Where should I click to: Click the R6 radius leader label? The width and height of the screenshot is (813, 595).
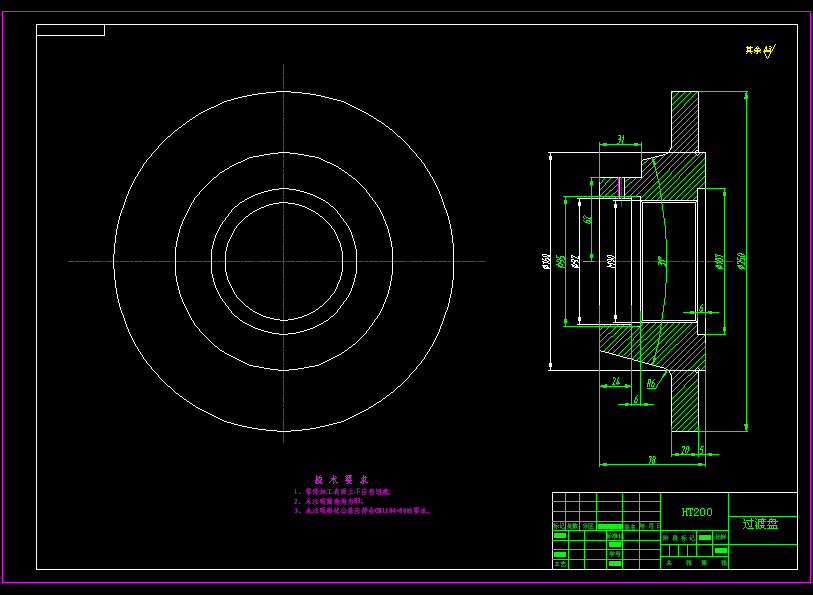coord(651,384)
